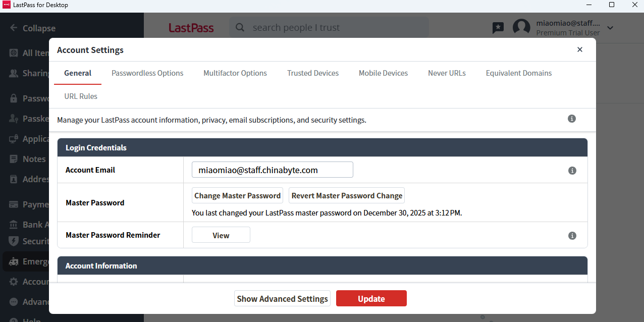Select the Never URLs tab
Image resolution: width=644 pixels, height=322 pixels.
pos(447,73)
